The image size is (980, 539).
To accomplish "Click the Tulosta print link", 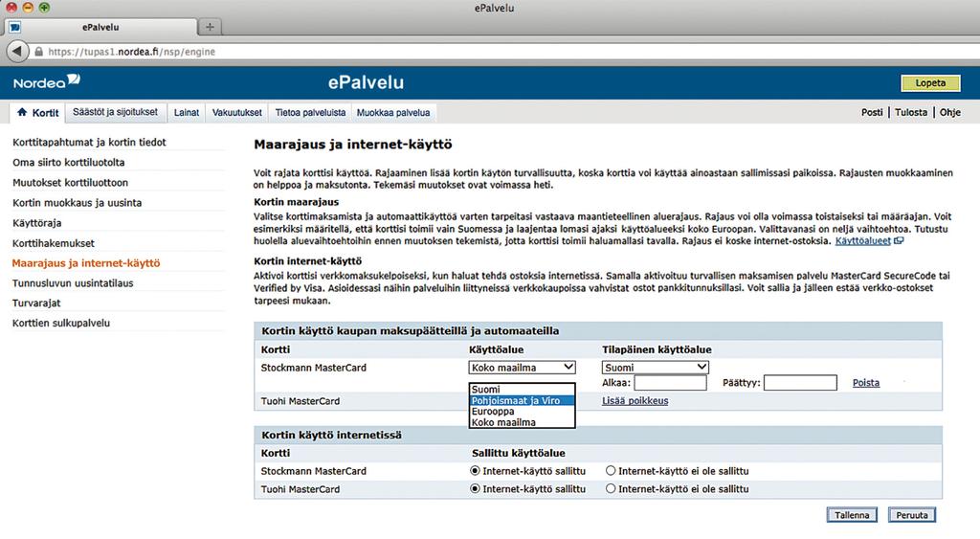I will 911,113.
